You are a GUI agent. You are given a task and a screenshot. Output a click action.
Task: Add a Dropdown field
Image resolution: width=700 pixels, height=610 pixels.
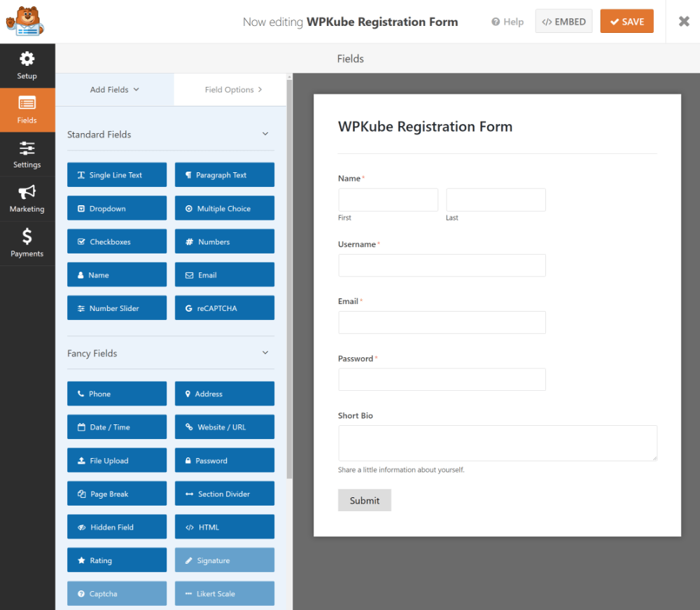pos(117,208)
